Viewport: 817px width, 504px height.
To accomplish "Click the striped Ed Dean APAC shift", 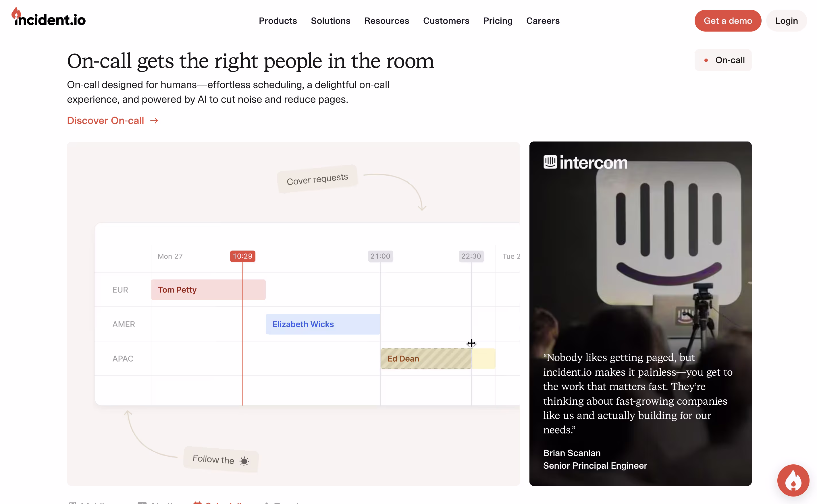I will pos(425,358).
